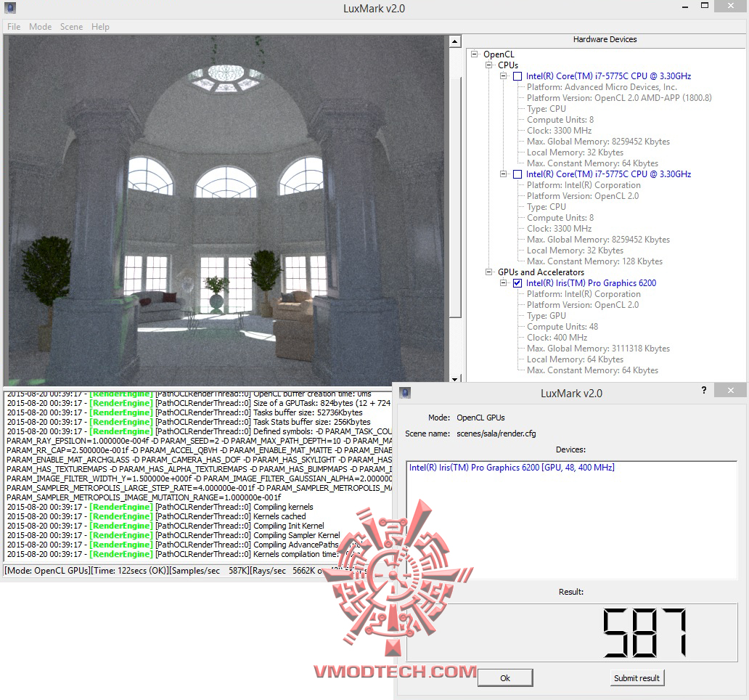Image resolution: width=749 pixels, height=700 pixels.
Task: Open the Scene menu
Action: (x=71, y=27)
